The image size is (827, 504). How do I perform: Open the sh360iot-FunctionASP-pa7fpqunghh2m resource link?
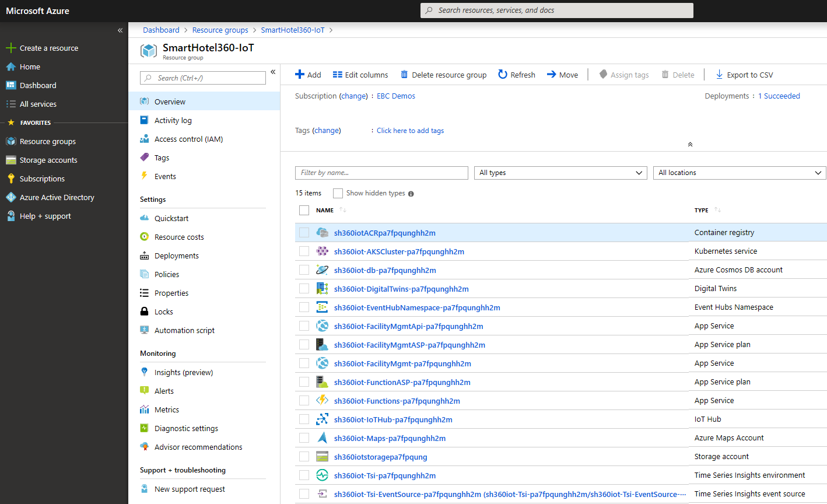coord(402,382)
